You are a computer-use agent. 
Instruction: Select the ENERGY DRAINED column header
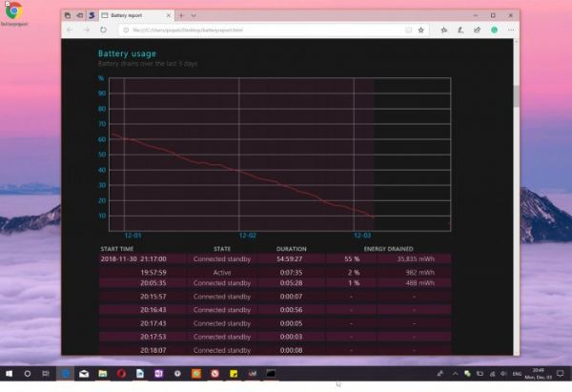coord(389,249)
